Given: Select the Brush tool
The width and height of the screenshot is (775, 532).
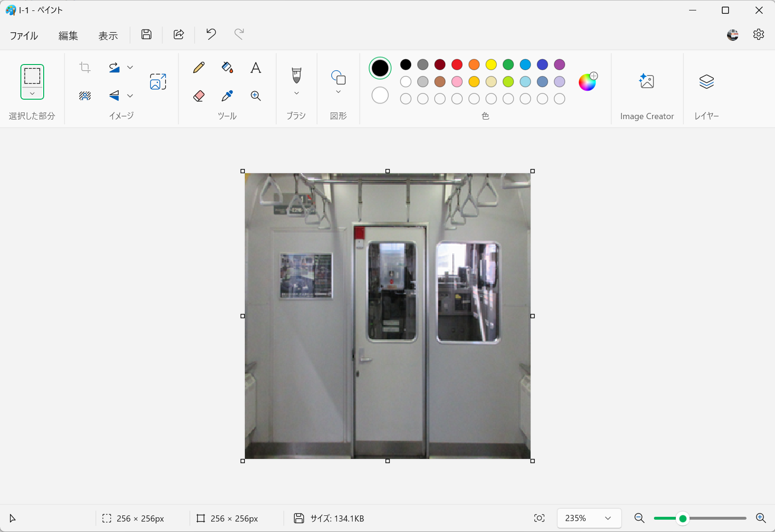Looking at the screenshot, I should 297,75.
